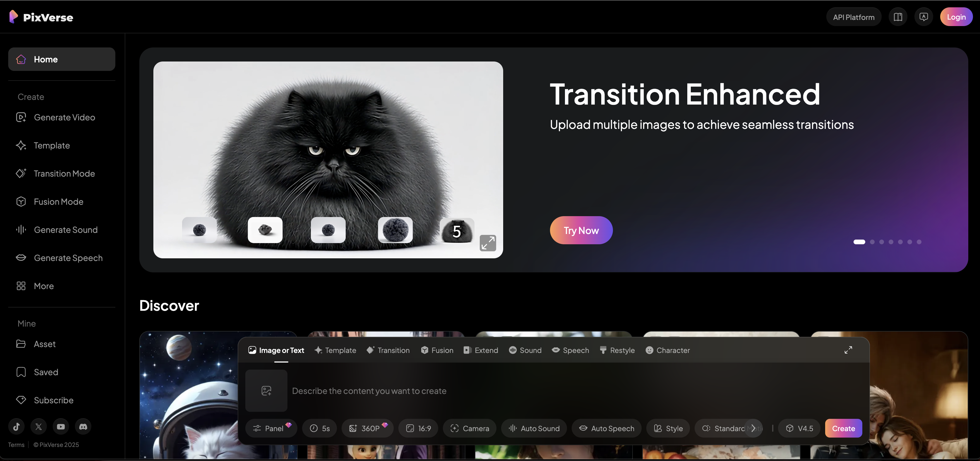The height and width of the screenshot is (461, 980).
Task: Open the YouTube social link
Action: [61, 427]
